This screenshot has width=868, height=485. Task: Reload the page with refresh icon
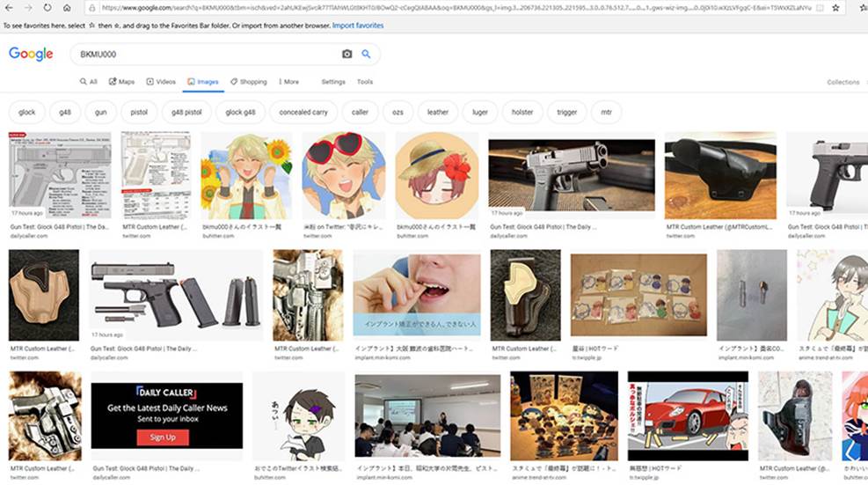(x=47, y=8)
